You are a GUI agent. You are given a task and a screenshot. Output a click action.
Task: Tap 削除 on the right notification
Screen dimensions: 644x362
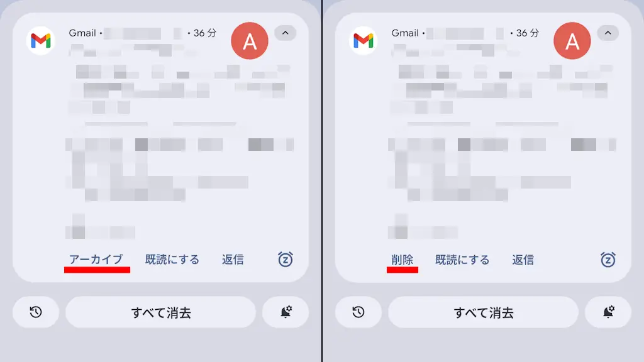click(402, 260)
